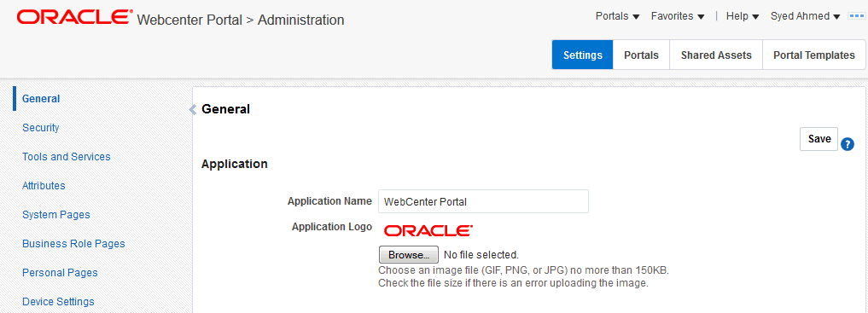Open the Portals dropdown menu in the header
The height and width of the screenshot is (313, 868).
pyautogui.click(x=618, y=16)
